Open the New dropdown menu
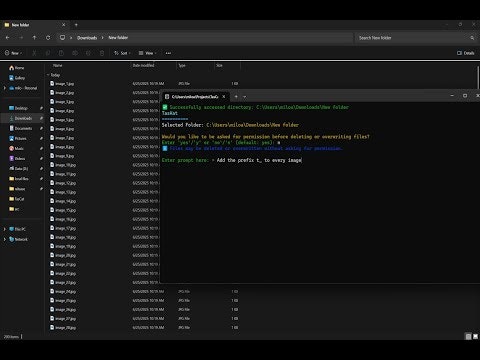 click(x=13, y=53)
